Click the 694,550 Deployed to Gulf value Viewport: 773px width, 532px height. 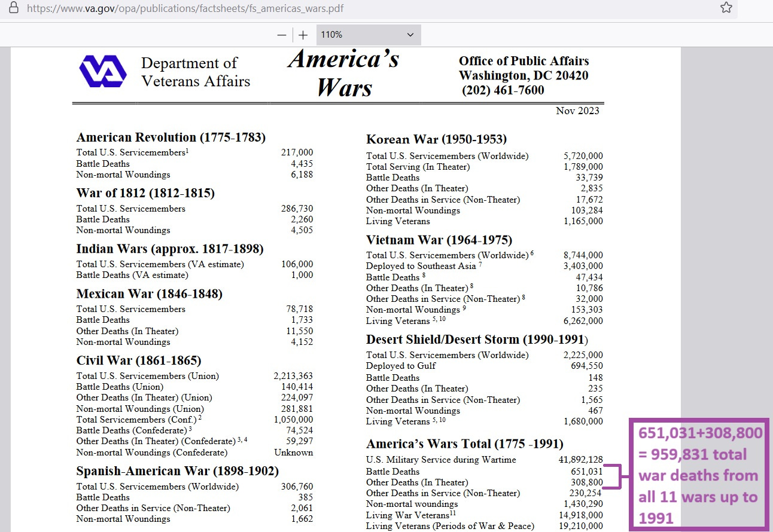[x=587, y=366]
